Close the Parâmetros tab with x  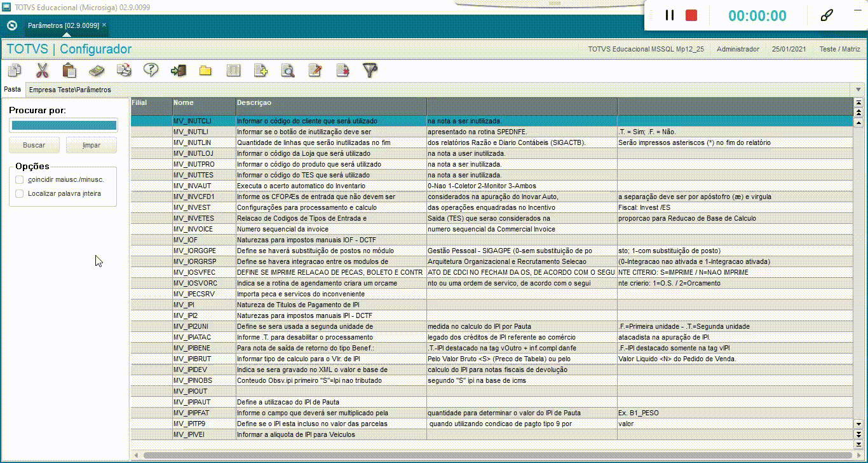(104, 25)
